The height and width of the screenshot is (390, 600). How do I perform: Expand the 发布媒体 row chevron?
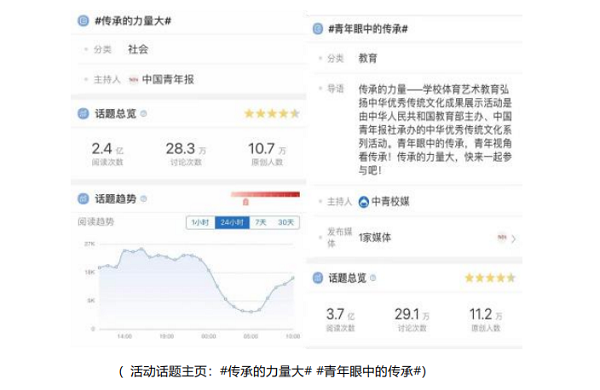(514, 239)
